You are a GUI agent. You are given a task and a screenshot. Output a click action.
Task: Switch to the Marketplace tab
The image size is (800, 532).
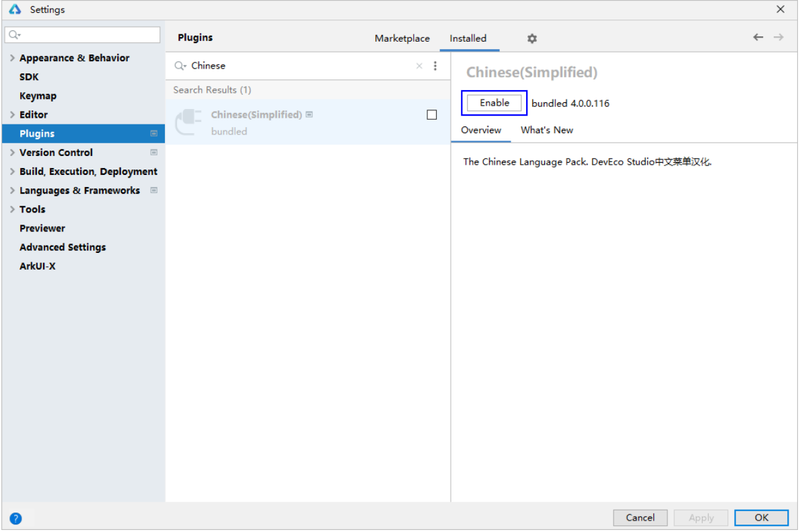pyautogui.click(x=402, y=38)
